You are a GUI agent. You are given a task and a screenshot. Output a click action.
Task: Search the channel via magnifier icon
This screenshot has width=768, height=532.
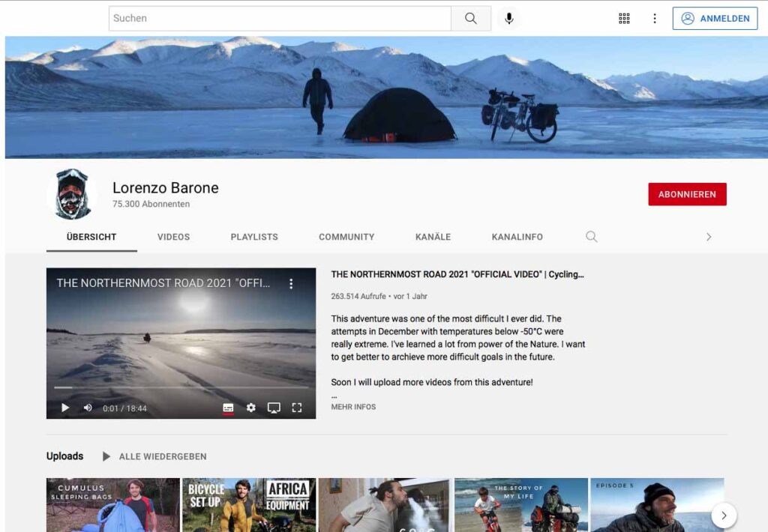pos(592,237)
